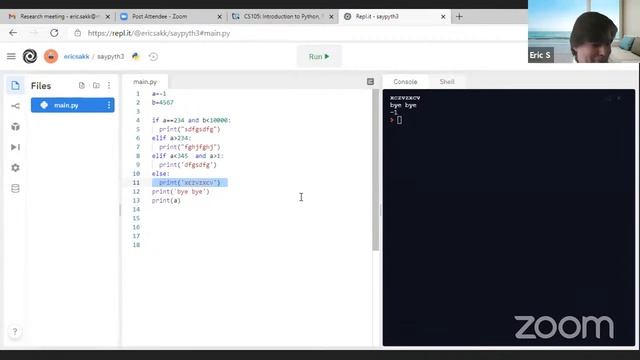Open the debugger play-step sidebar icon
The image size is (640, 360).
pyautogui.click(x=15, y=147)
